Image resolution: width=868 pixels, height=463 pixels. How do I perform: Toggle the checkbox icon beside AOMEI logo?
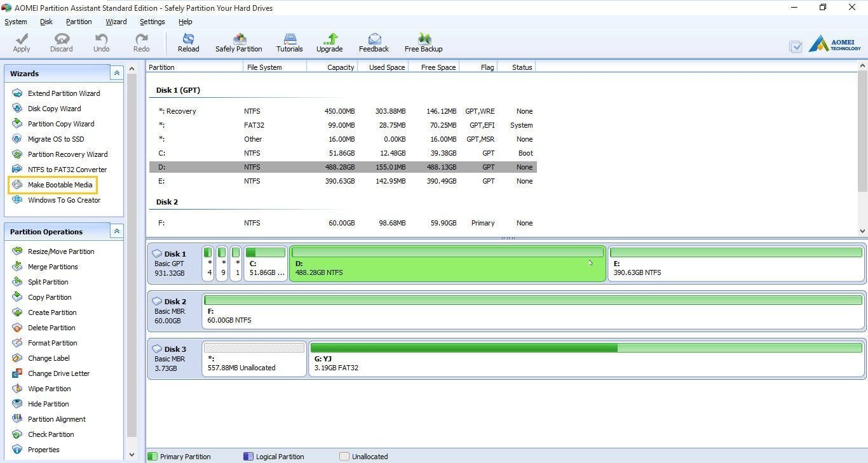tap(795, 46)
